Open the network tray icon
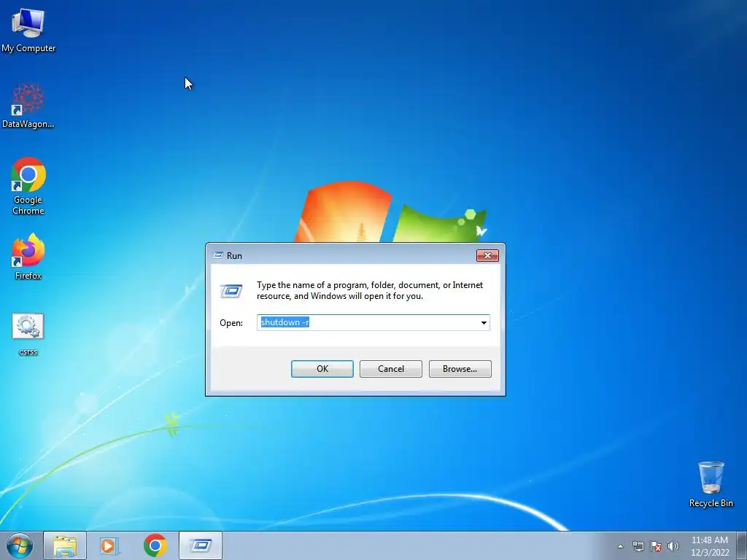The height and width of the screenshot is (560, 747). click(x=638, y=546)
